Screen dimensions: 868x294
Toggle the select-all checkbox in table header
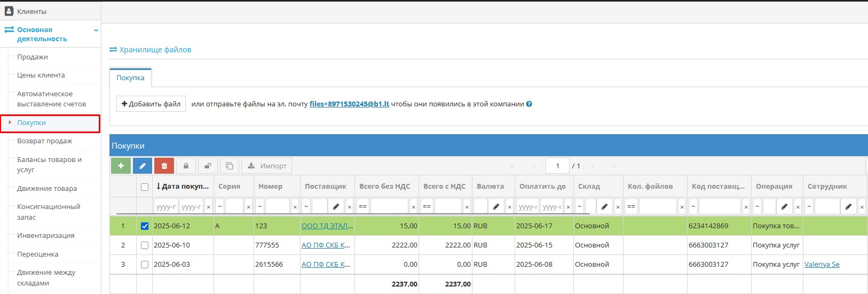coord(145,187)
